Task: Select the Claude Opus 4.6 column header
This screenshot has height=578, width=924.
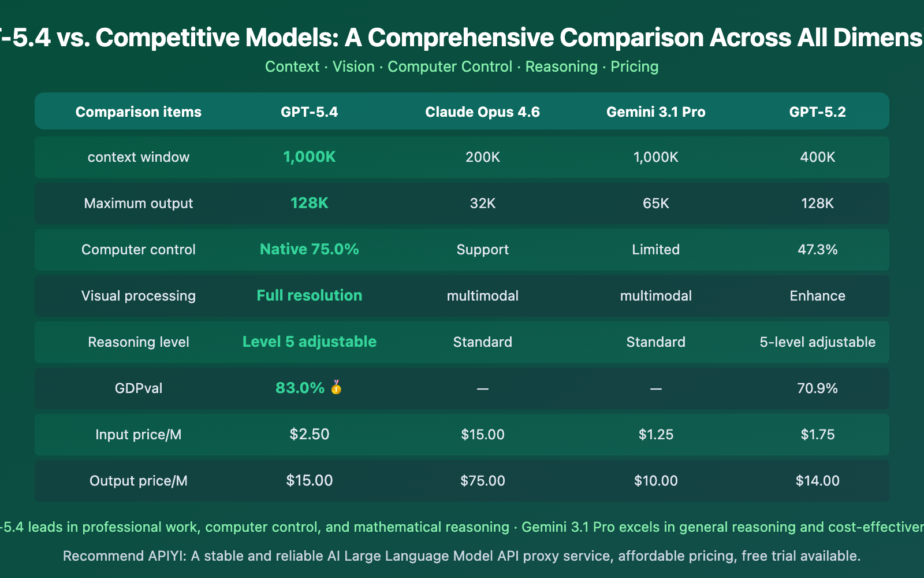Action: click(x=482, y=112)
